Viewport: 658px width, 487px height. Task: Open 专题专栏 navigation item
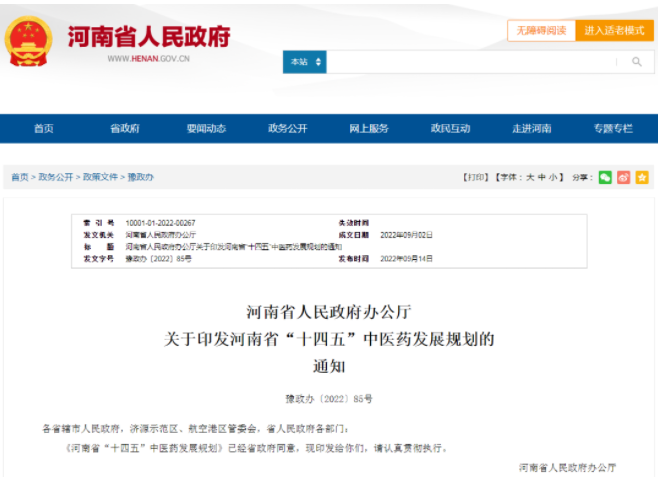pos(612,129)
